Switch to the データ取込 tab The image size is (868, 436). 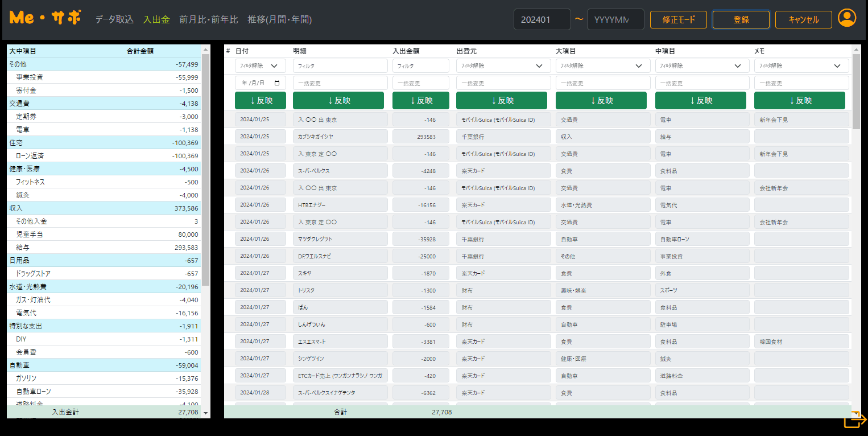(114, 19)
